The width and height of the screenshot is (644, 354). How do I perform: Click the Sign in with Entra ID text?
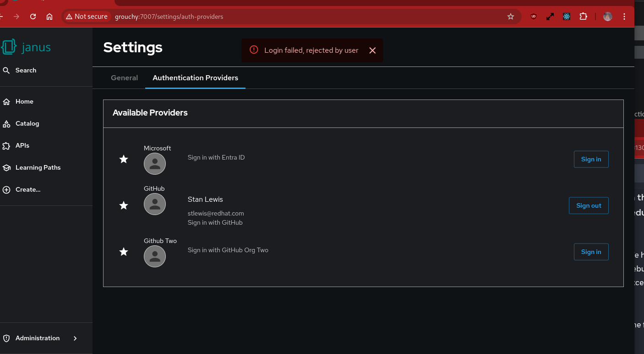[216, 157]
